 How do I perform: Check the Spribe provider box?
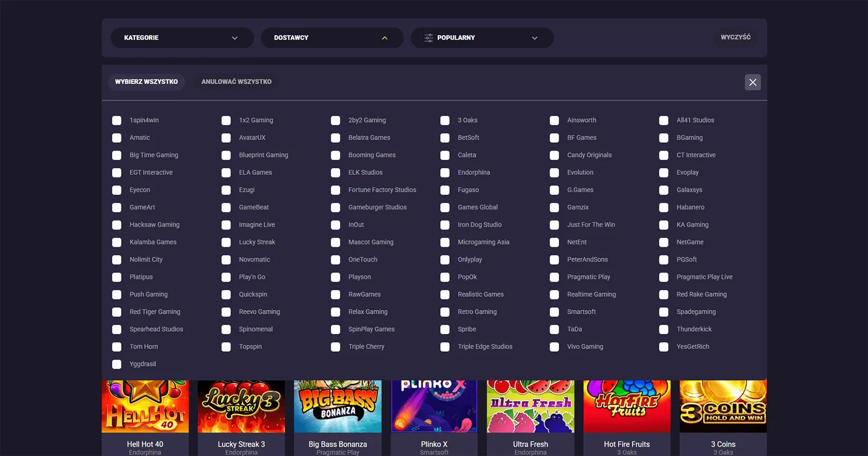445,330
